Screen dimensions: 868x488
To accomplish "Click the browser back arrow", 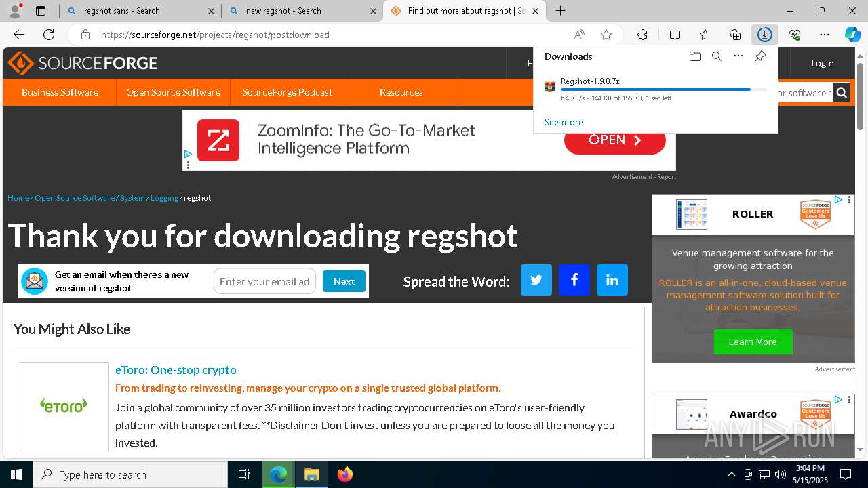I will tap(19, 35).
